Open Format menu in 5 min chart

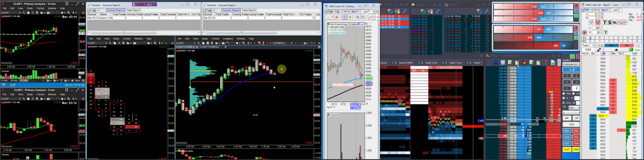(40, 94)
